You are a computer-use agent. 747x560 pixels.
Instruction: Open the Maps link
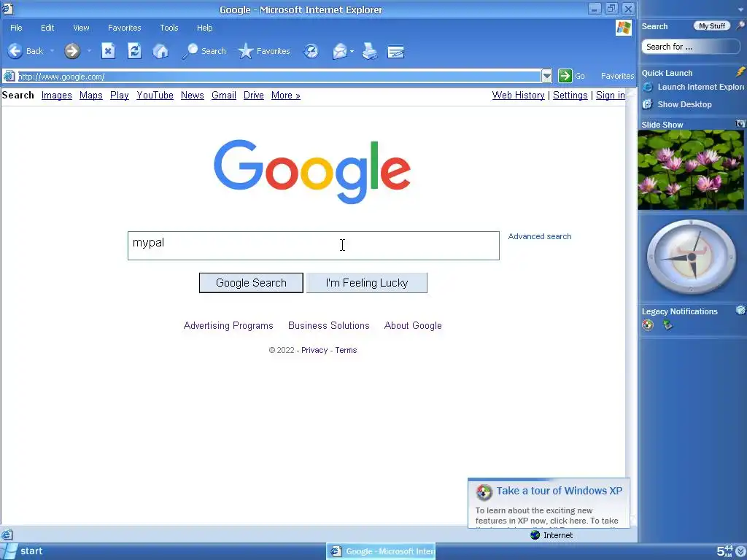91,96
